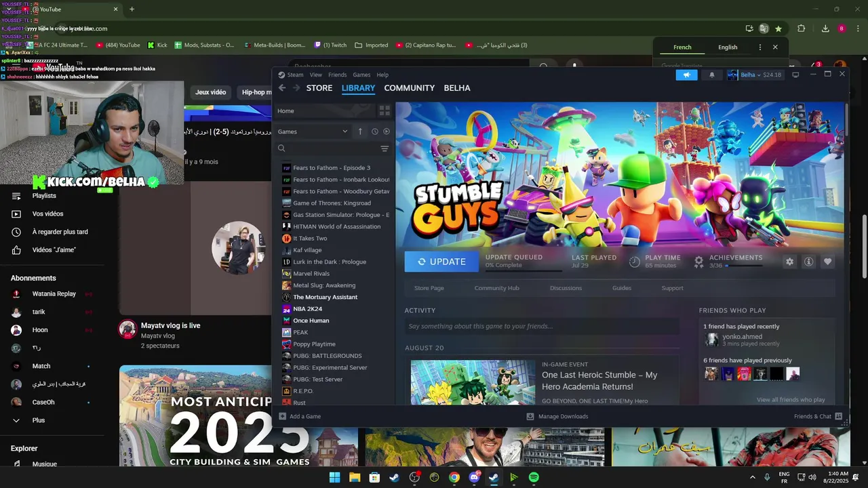Click the sort ascending arrow in the games list
The image size is (868, 488).
tap(360, 131)
